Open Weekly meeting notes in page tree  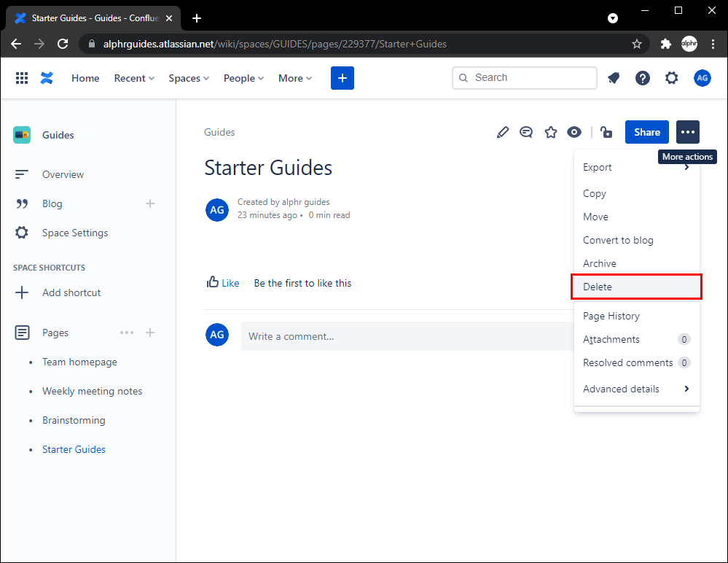92,391
